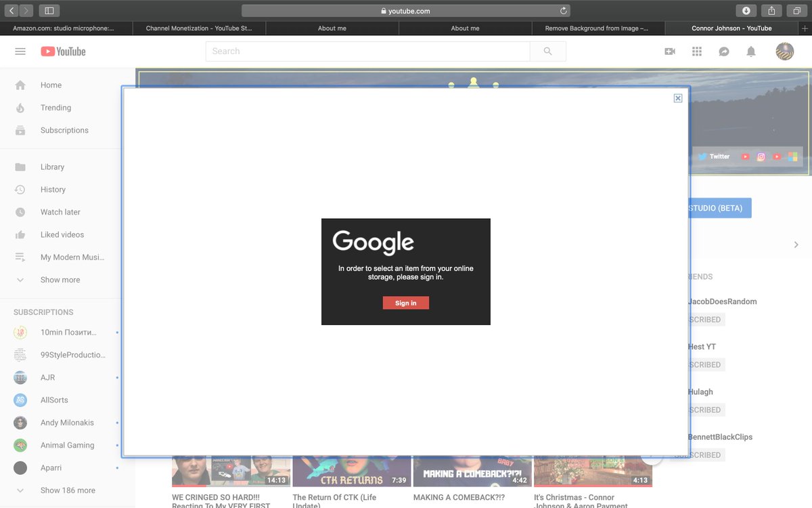
Task: Show all tabs overview button
Action: [x=798, y=11]
